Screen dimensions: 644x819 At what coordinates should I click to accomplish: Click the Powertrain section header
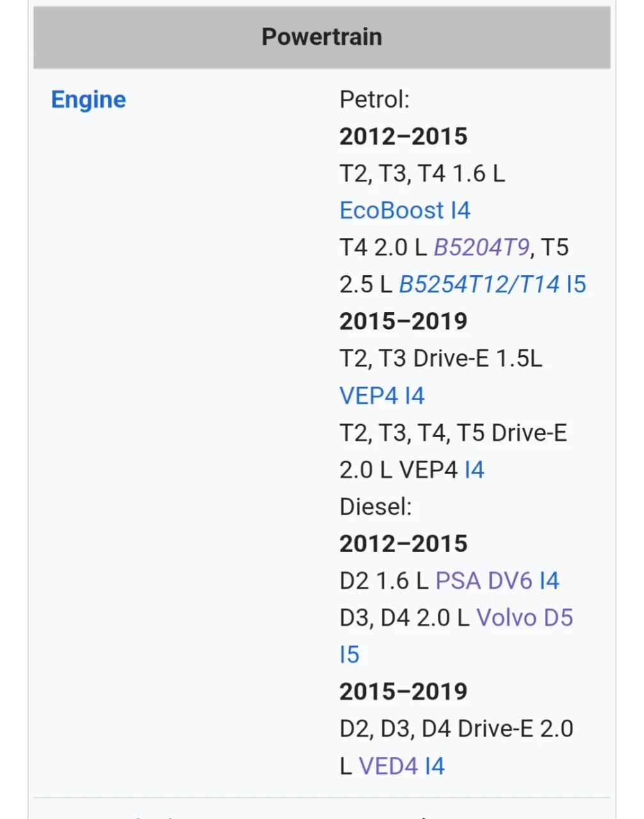[x=322, y=37]
